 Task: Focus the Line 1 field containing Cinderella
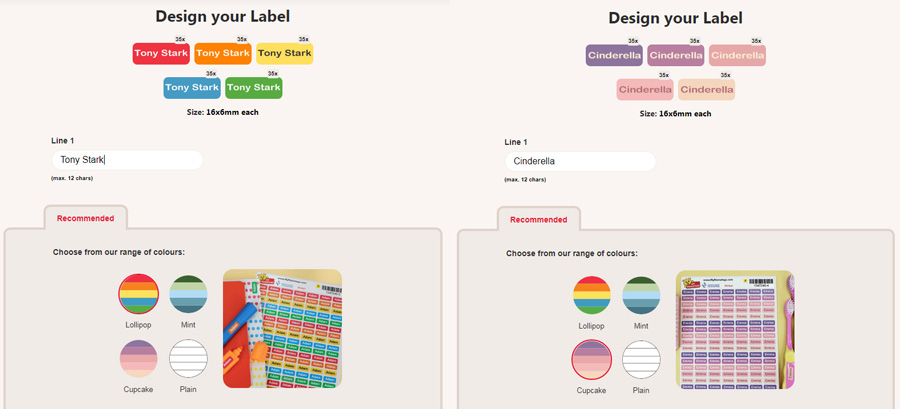tap(580, 161)
